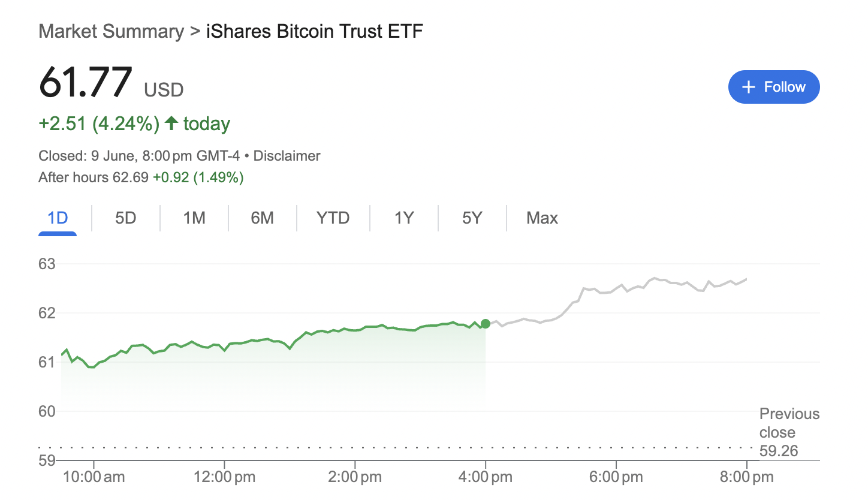This screenshot has width=868, height=500.
Task: Open the Max chart view
Action: pos(541,218)
